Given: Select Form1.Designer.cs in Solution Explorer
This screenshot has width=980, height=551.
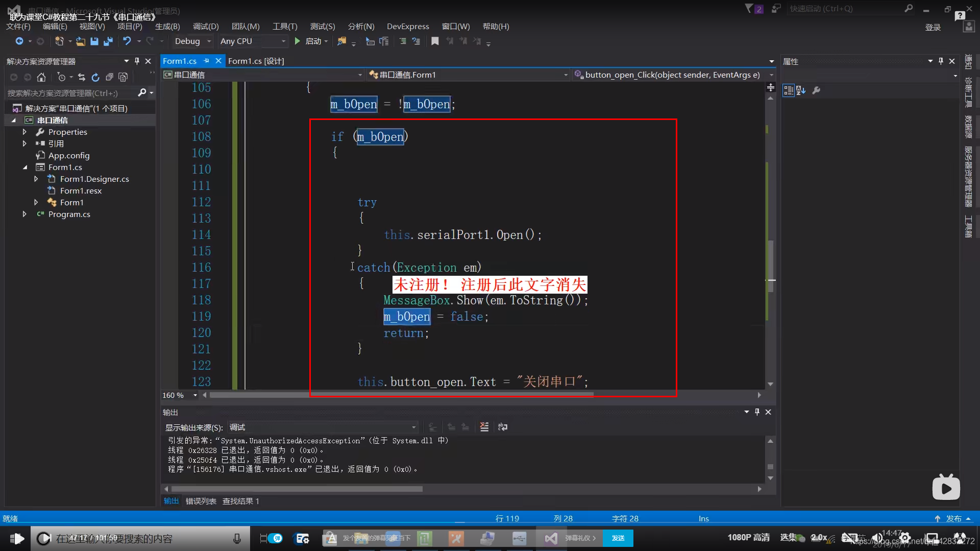Looking at the screenshot, I should pyautogui.click(x=94, y=179).
